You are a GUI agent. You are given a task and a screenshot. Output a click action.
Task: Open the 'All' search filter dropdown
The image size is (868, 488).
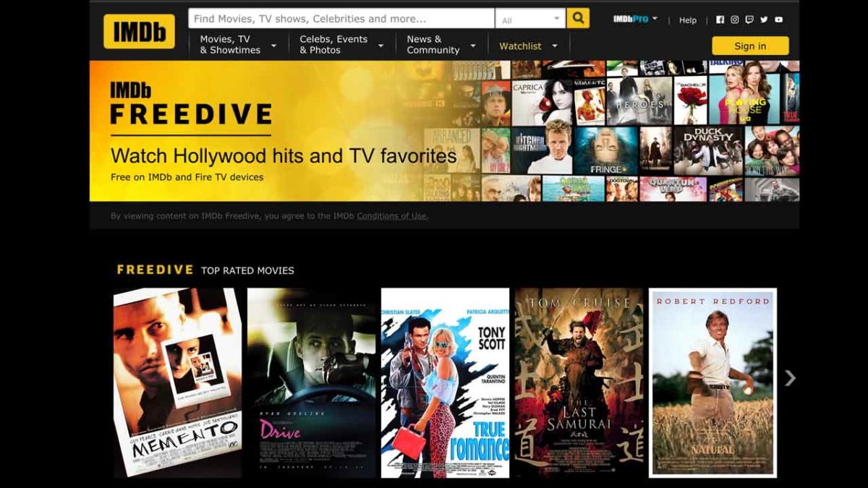(x=530, y=17)
